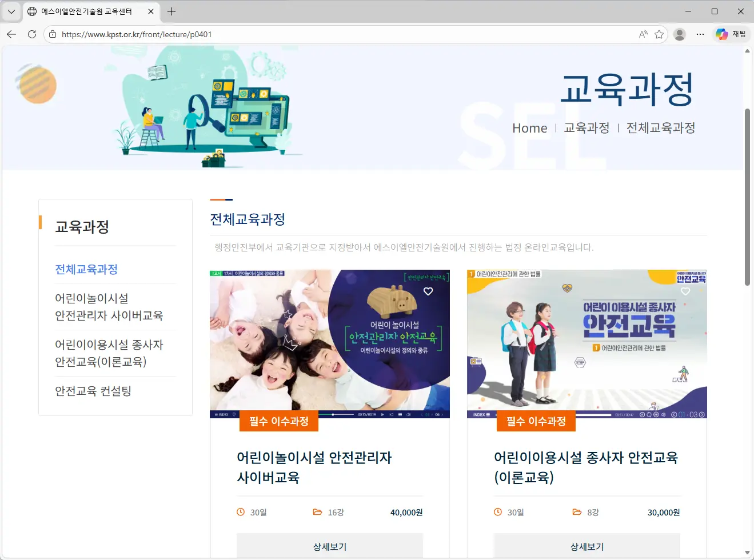Open 안전교육 컨설팅 from the sidebar
754x560 pixels.
click(93, 391)
